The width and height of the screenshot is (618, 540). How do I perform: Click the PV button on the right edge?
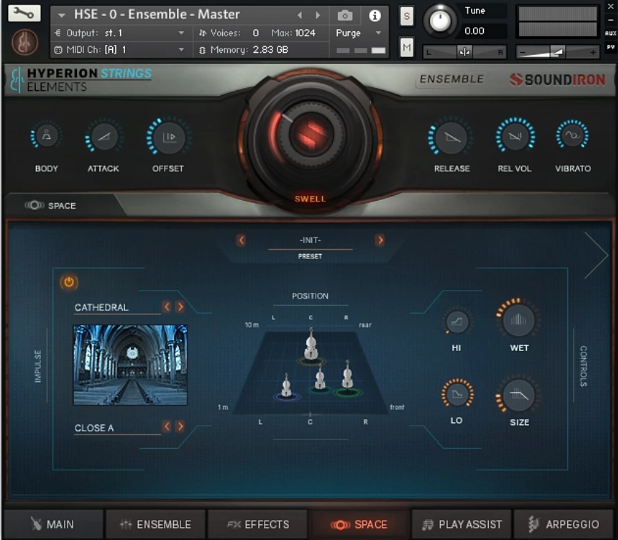click(x=611, y=47)
